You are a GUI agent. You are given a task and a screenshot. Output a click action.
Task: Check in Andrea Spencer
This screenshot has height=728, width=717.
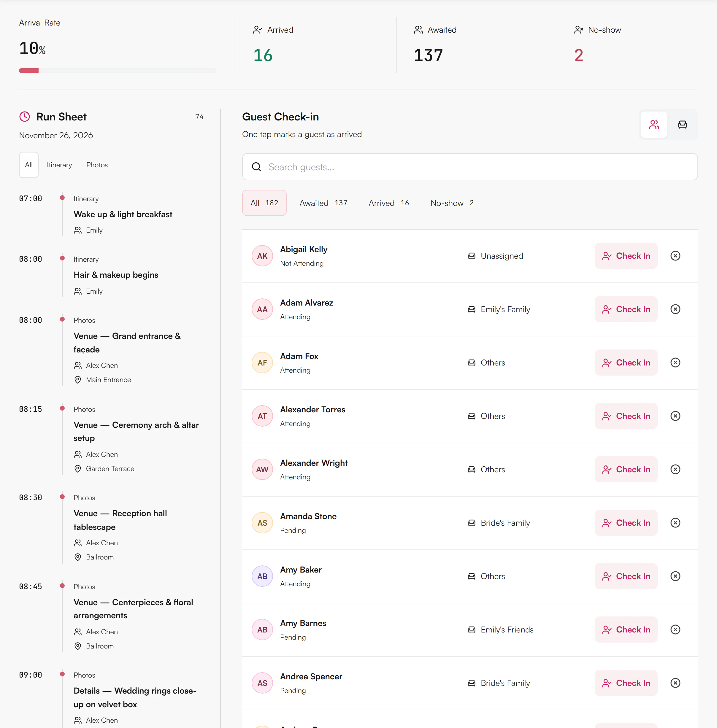pos(626,684)
